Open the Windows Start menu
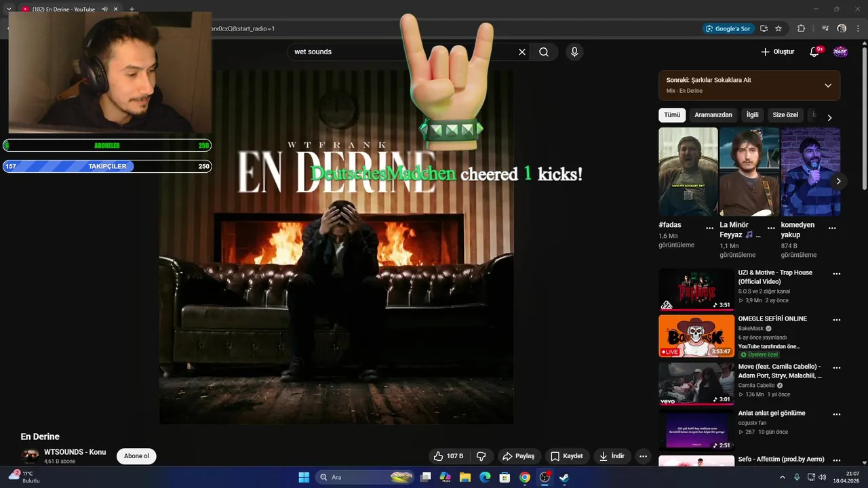Image resolution: width=868 pixels, height=488 pixels. click(x=304, y=477)
